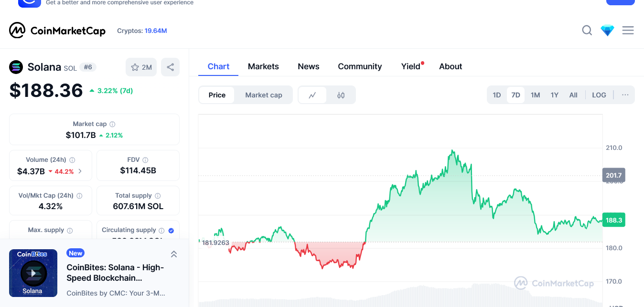Click the $101.7B market cap value
Viewport: 644px width, 307px height.
[x=81, y=135]
